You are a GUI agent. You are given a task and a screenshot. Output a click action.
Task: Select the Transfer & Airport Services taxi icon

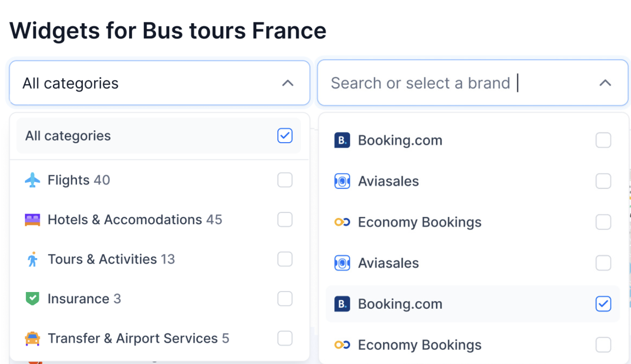pyautogui.click(x=32, y=338)
